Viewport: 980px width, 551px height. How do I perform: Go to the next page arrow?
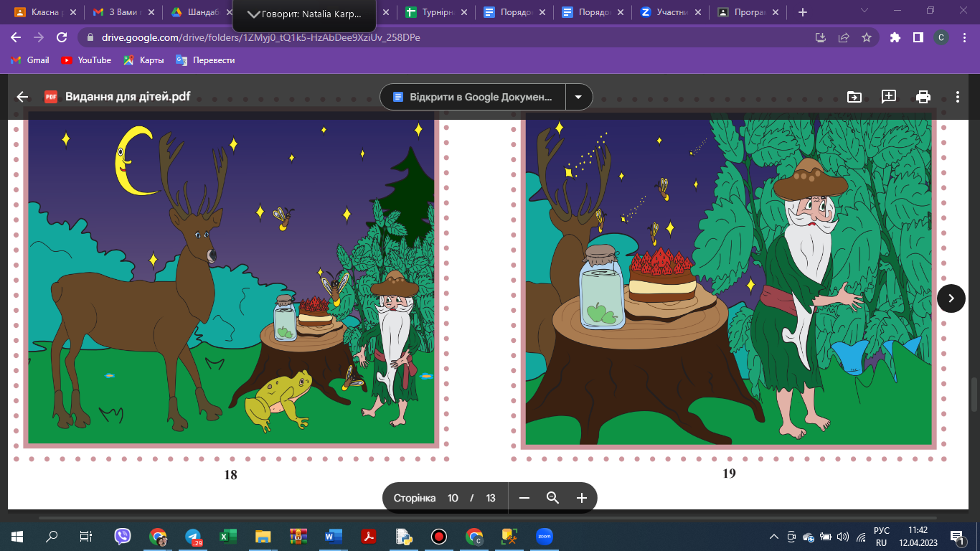pos(951,298)
